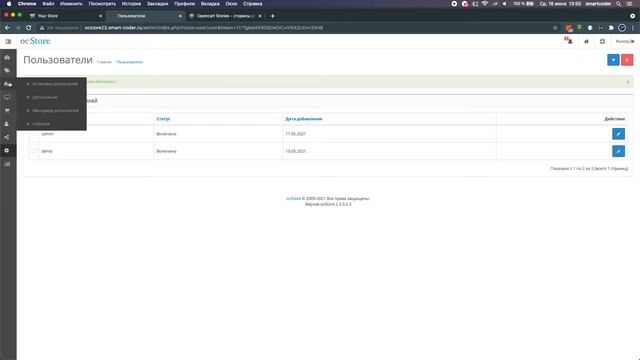Open the System gear icon in sidebar
The image size is (640, 360).
click(7, 151)
